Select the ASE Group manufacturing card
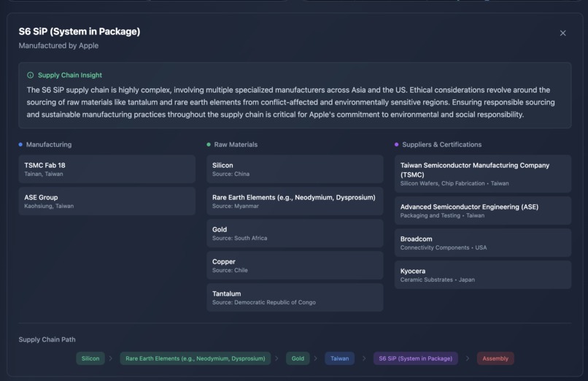The image size is (588, 381). pyautogui.click(x=107, y=201)
